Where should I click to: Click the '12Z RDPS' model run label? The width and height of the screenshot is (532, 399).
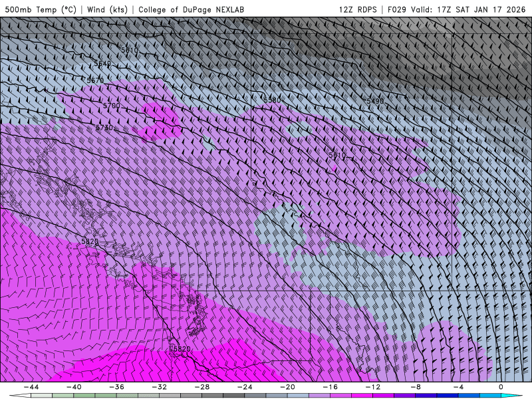pos(358,9)
